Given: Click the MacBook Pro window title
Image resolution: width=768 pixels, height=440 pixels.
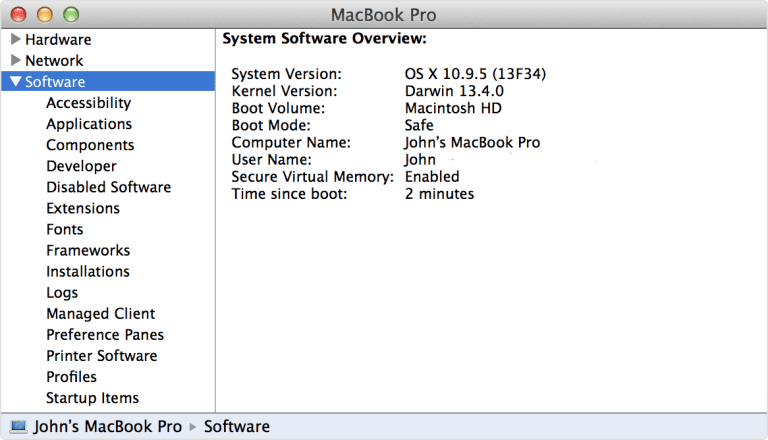Looking at the screenshot, I should [x=384, y=15].
